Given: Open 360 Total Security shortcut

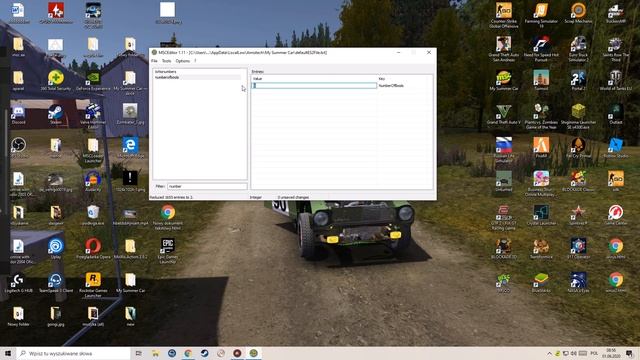Looking at the screenshot, I should [56, 80].
